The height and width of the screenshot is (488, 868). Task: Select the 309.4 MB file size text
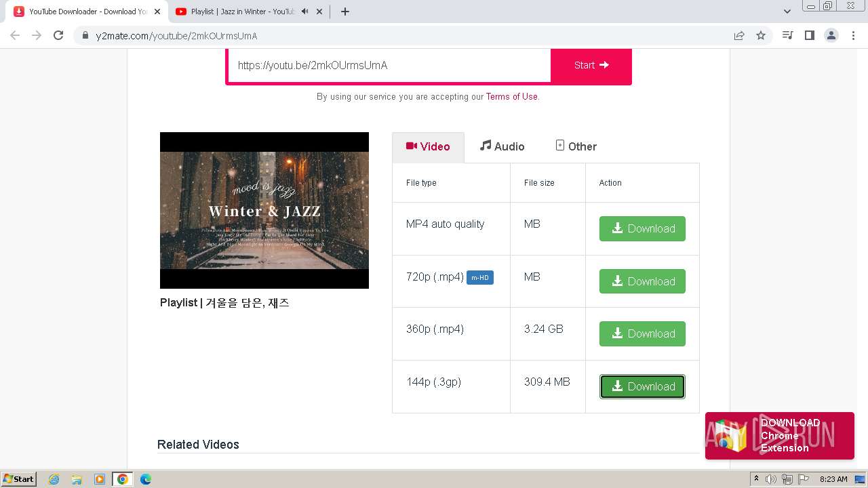pos(547,382)
